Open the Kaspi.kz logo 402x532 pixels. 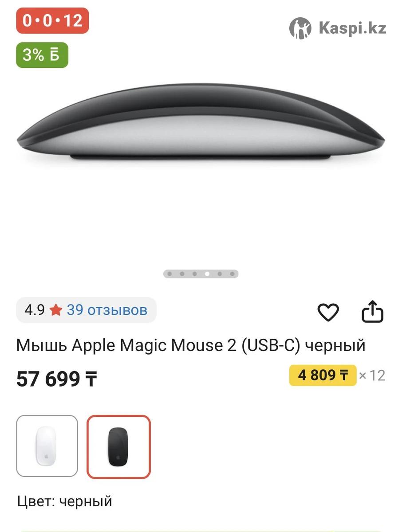coord(338,28)
